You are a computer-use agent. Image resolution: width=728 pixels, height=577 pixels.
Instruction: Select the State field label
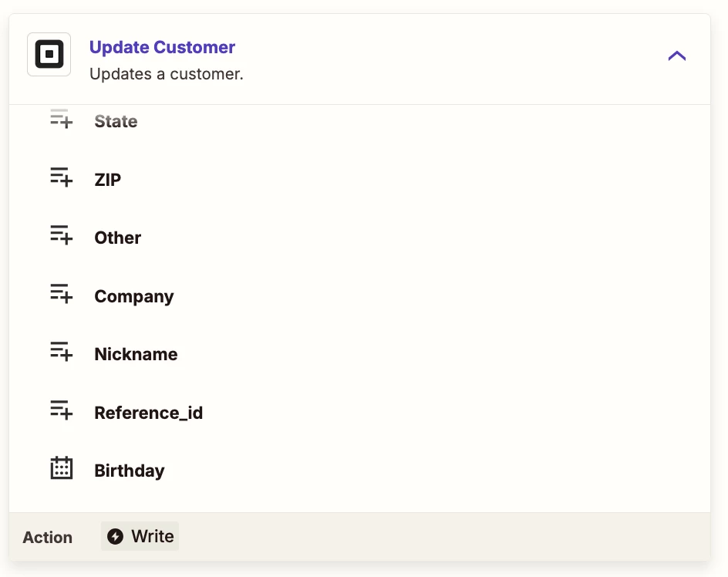click(116, 121)
